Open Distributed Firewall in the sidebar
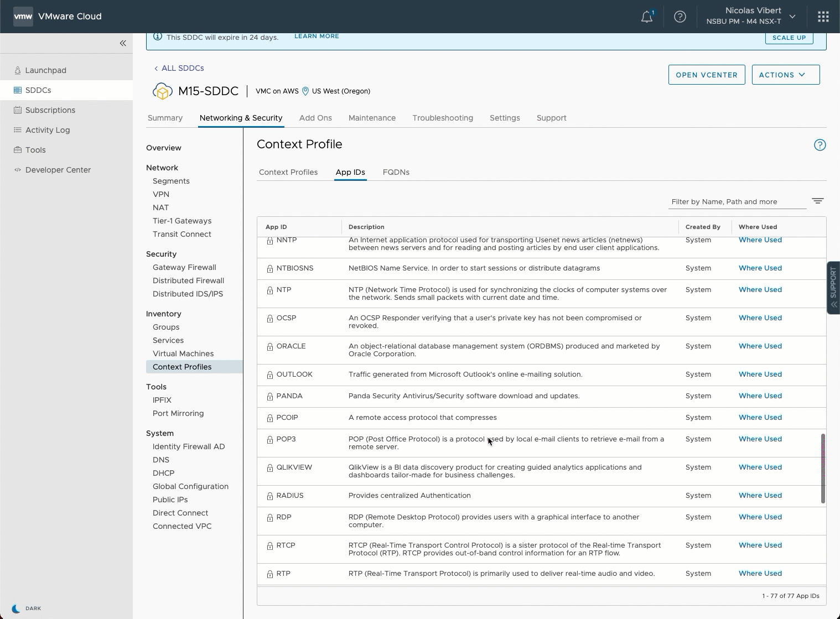 point(188,280)
